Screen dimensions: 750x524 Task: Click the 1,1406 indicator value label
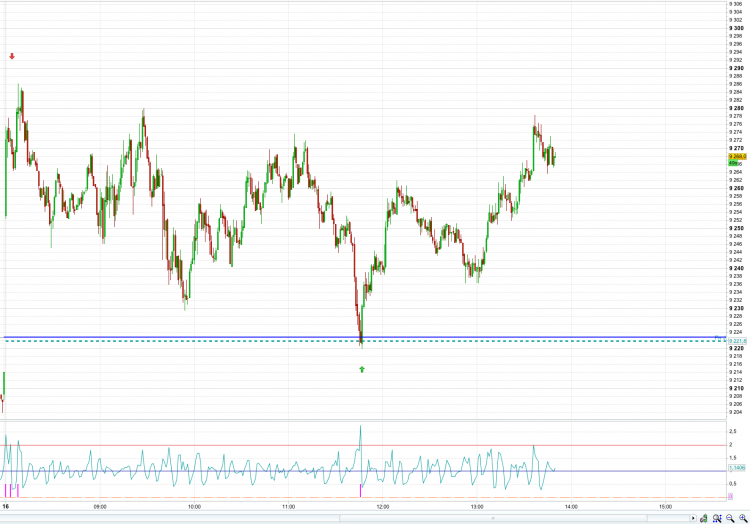737,468
